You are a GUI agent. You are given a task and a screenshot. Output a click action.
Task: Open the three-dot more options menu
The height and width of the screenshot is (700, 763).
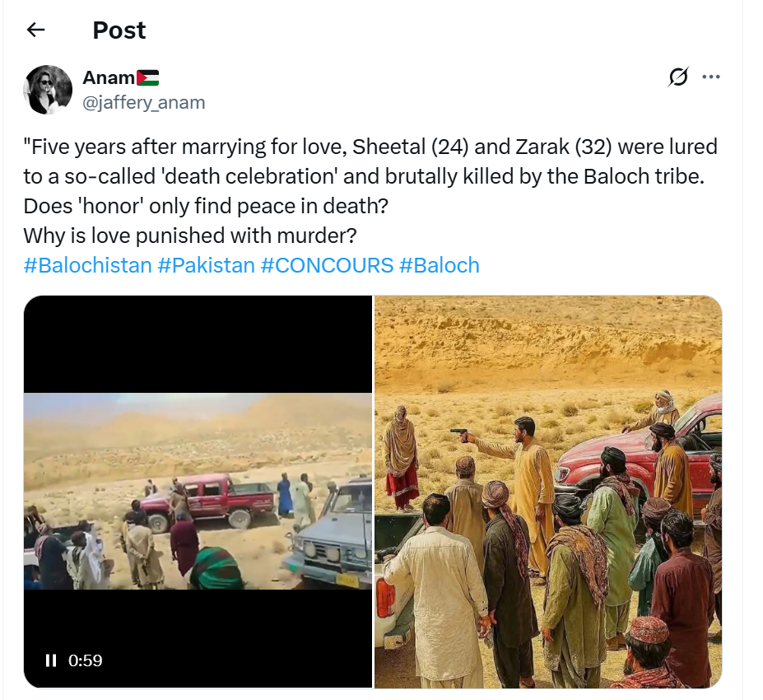point(711,77)
